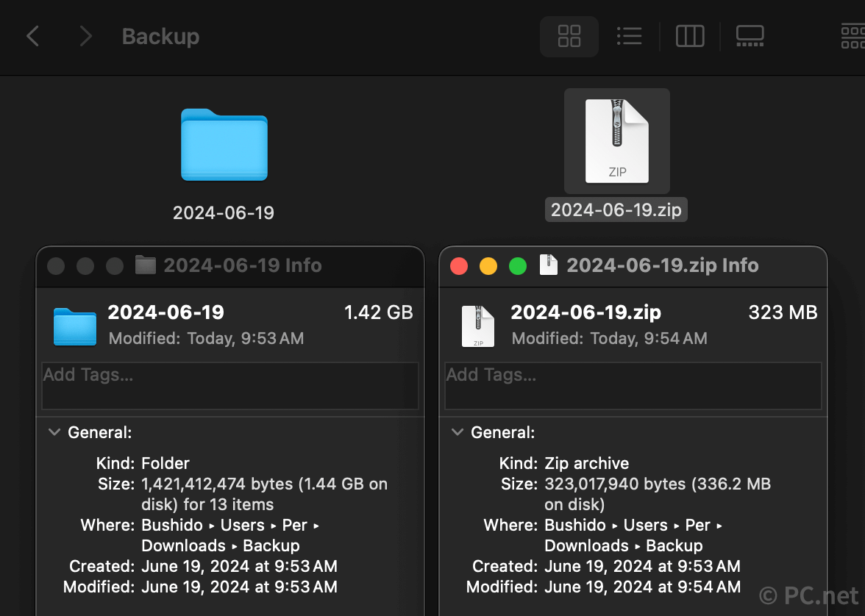This screenshot has height=616, width=865.
Task: Click Kind value 'Folder'
Action: click(x=165, y=463)
